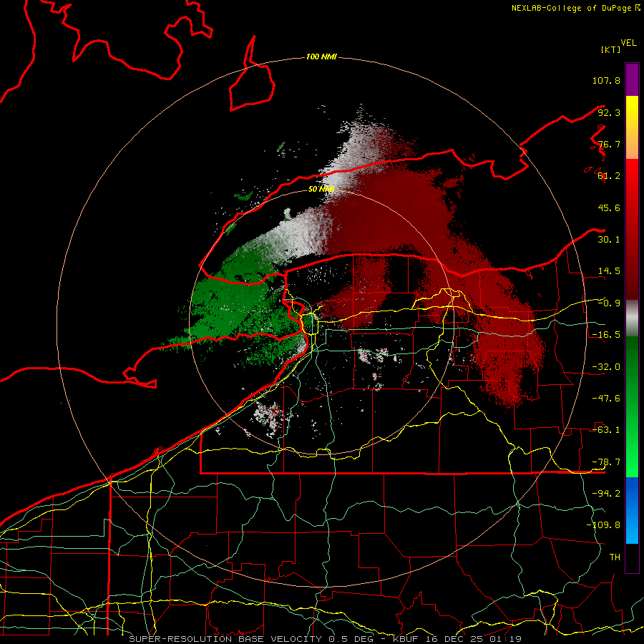This screenshot has height=644, width=644.
Task: Click the purple segment of velocity color bar
Action: click(632, 79)
